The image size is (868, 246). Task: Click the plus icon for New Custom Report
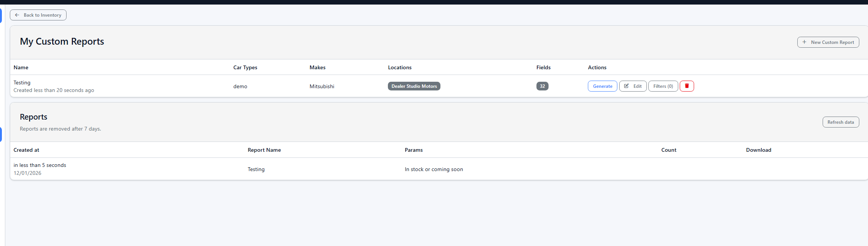coord(804,42)
